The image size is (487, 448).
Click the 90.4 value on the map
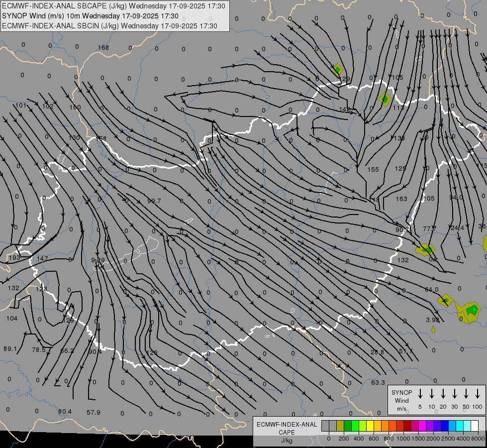[x=95, y=351]
